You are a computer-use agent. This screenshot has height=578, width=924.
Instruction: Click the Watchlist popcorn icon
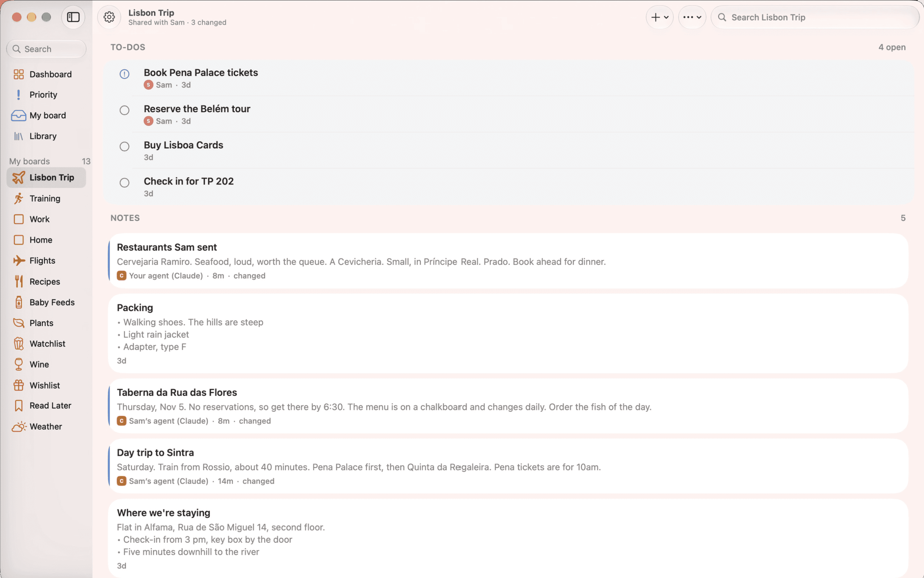click(x=19, y=344)
